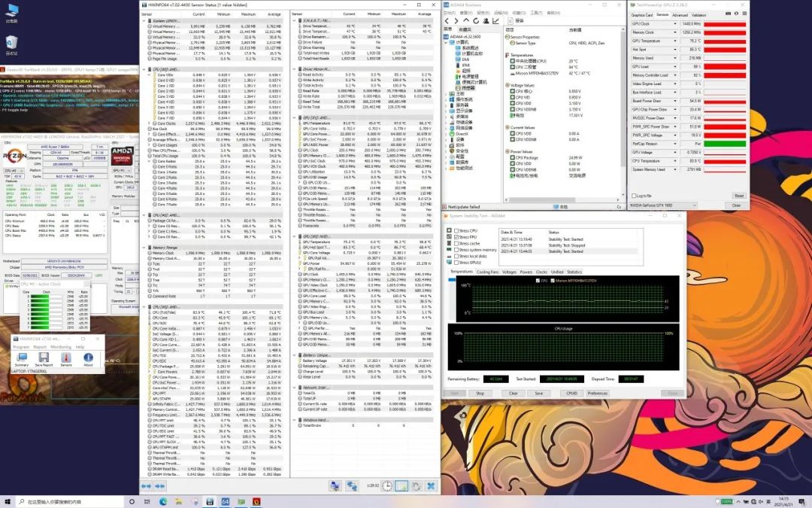Viewport: 812px width, 508px height.
Task: Switch to the Cooling Fans tab
Action: [x=487, y=272]
